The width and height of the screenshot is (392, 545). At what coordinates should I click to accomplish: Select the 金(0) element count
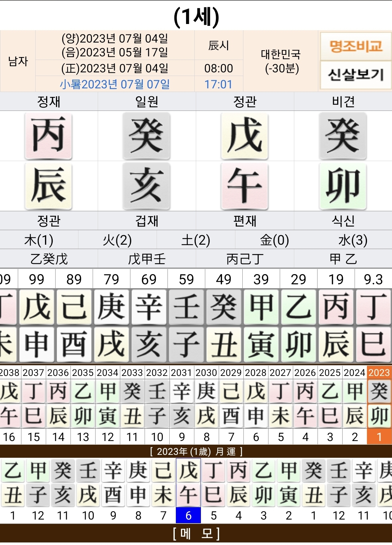(274, 240)
